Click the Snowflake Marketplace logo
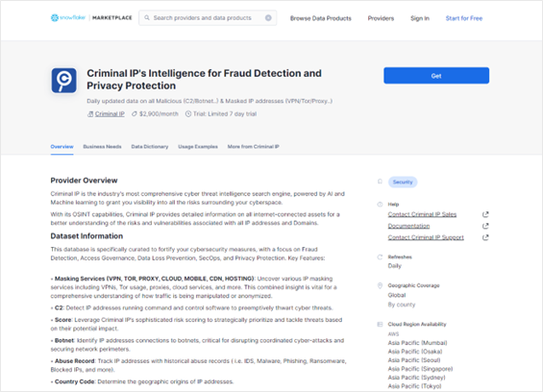Viewport: 543px width, 392px height. (91, 17)
